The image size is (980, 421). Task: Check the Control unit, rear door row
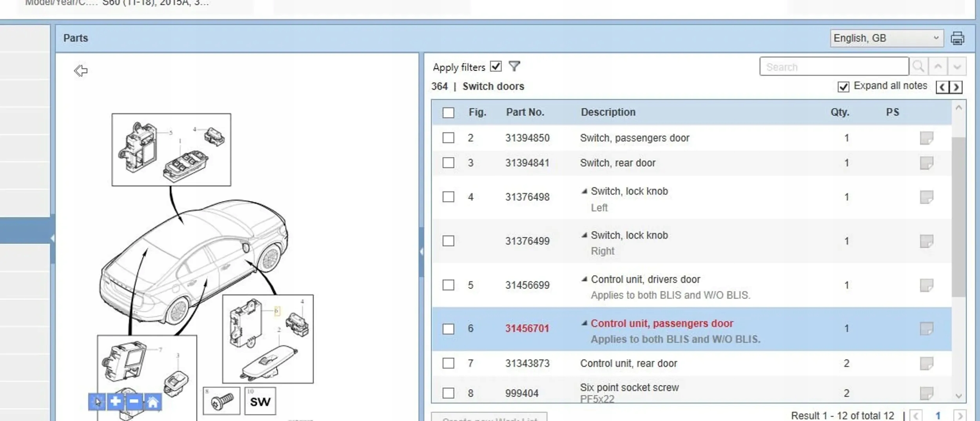[448, 363]
